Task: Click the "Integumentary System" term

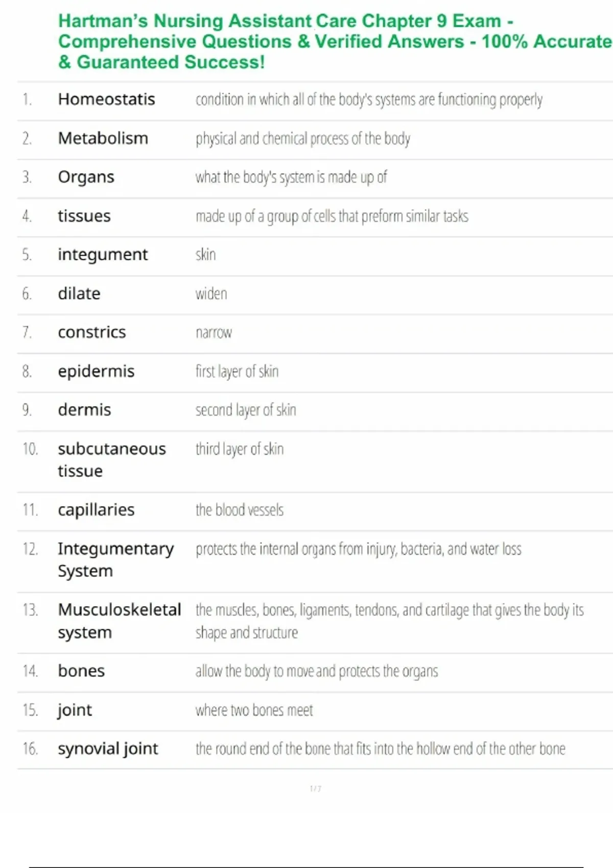Action: click(115, 560)
